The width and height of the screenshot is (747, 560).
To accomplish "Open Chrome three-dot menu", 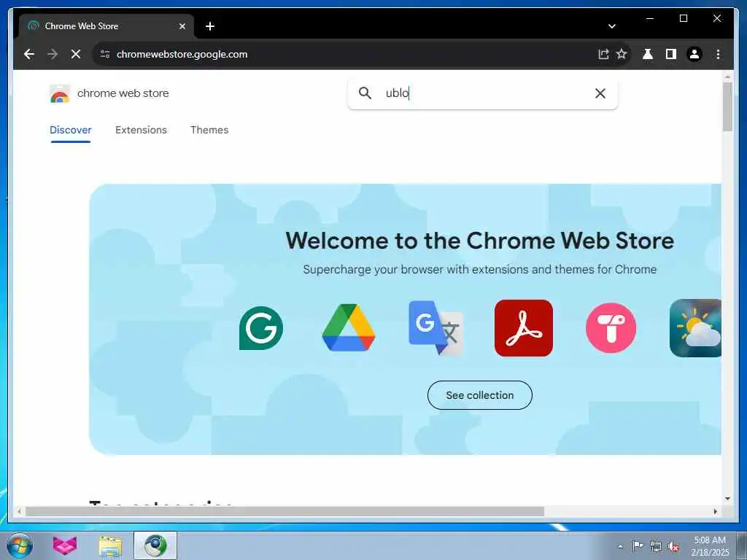I will click(718, 54).
